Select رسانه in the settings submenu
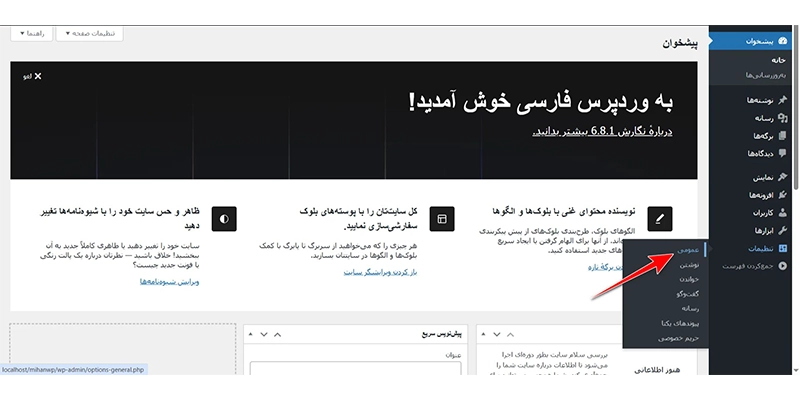 690,309
